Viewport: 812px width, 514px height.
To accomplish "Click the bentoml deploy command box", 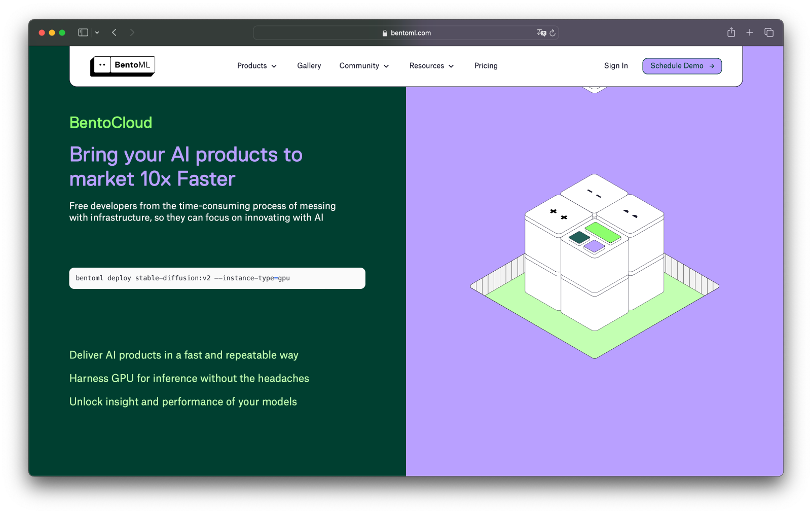I will pos(217,278).
